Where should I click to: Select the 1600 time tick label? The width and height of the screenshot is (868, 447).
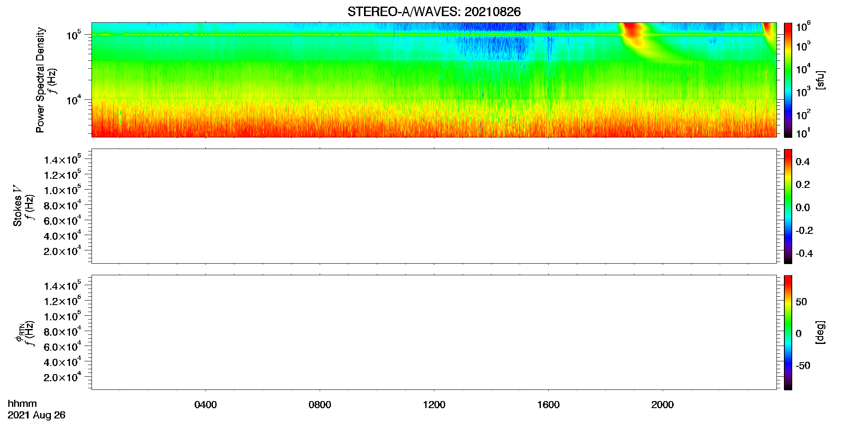coord(548,405)
